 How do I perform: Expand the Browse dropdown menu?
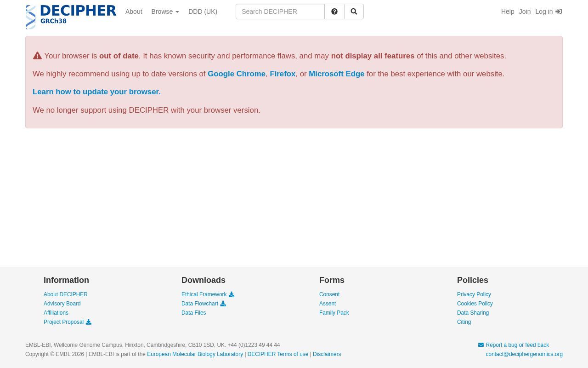[165, 11]
